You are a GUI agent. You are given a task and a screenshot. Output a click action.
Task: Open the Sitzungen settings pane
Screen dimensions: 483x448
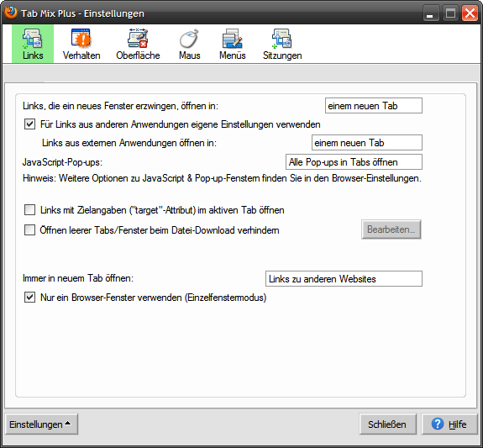[x=282, y=44]
